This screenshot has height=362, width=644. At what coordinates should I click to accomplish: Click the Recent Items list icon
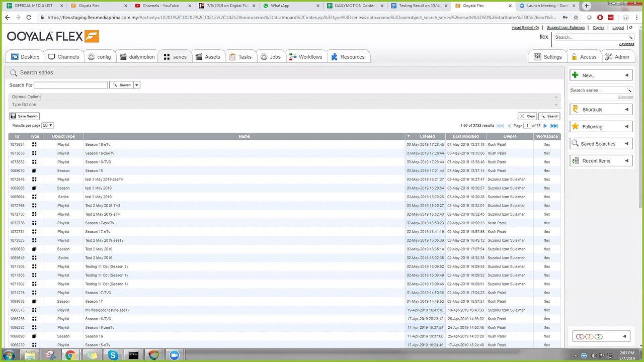575,160
